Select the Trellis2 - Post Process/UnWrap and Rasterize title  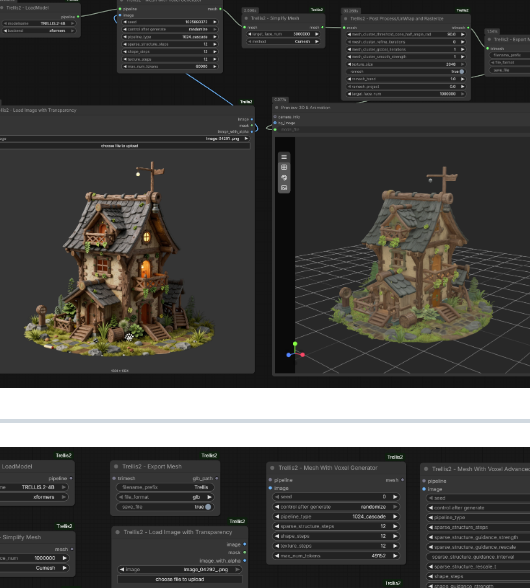click(397, 19)
